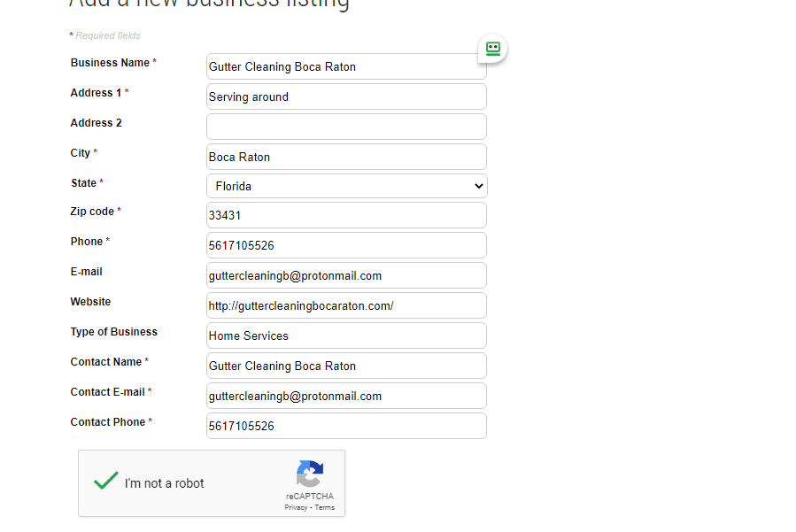
Task: Click the reCAPTCHA logo icon
Action: (x=310, y=474)
